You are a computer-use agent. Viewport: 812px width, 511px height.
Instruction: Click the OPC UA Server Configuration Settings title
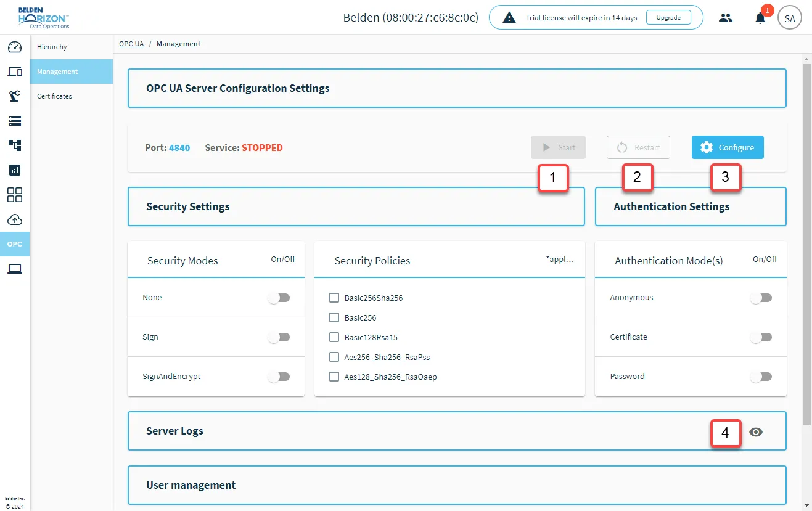pos(238,88)
